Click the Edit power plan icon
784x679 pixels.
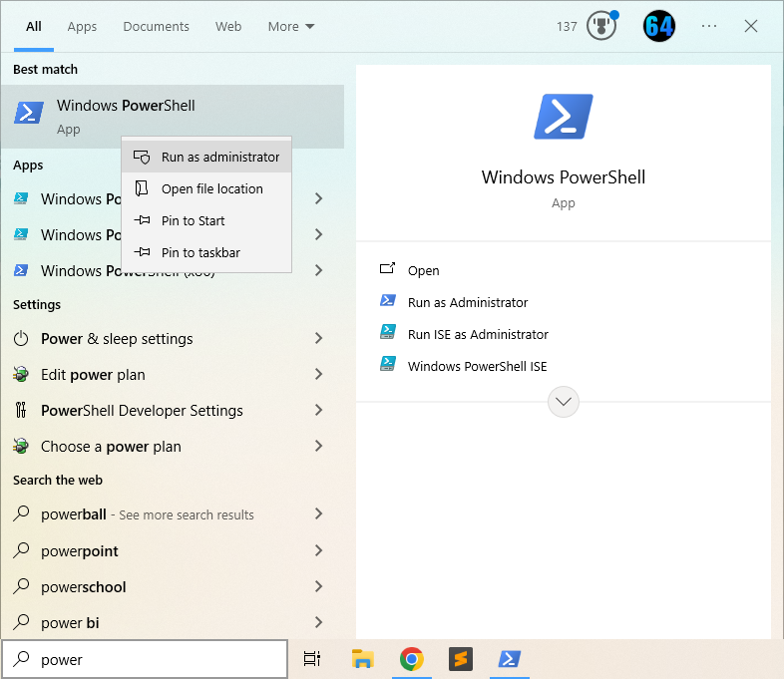pyautogui.click(x=21, y=374)
